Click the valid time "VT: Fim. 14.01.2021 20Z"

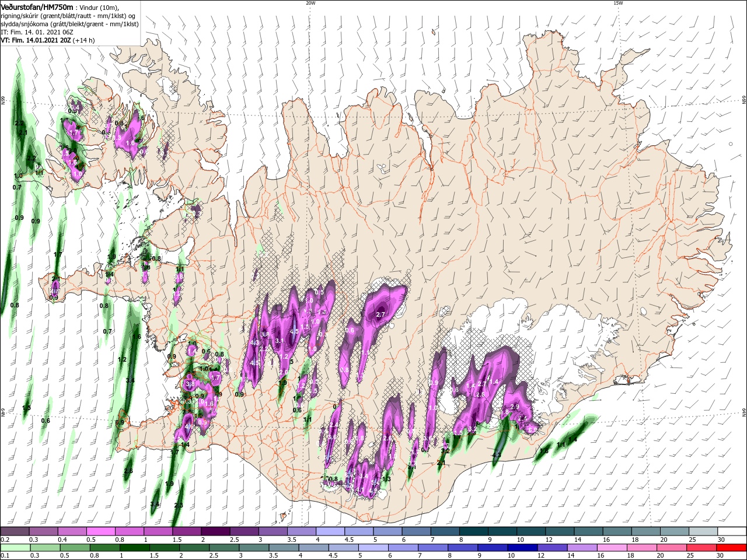tap(36, 41)
